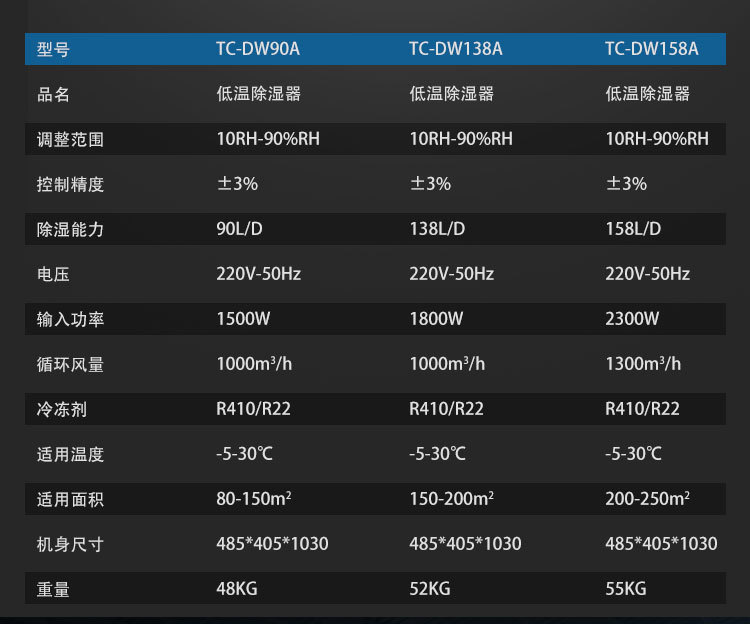The height and width of the screenshot is (624, 750).
Task: Click the 52KG weight value
Action: click(430, 589)
